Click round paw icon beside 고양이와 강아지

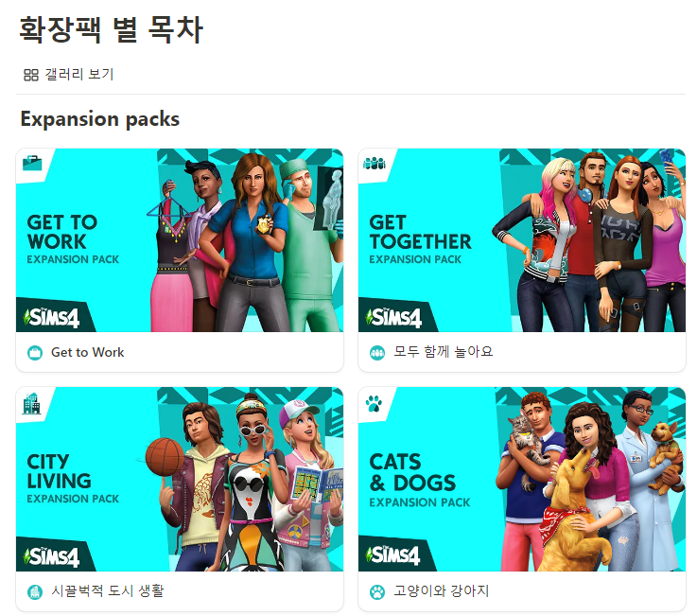(377, 592)
